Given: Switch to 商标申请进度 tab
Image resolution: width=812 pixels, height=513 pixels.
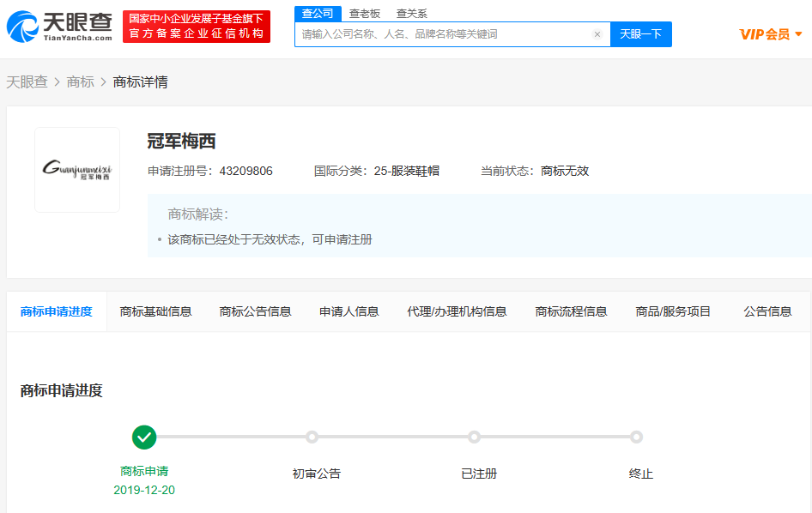Looking at the screenshot, I should (57, 311).
